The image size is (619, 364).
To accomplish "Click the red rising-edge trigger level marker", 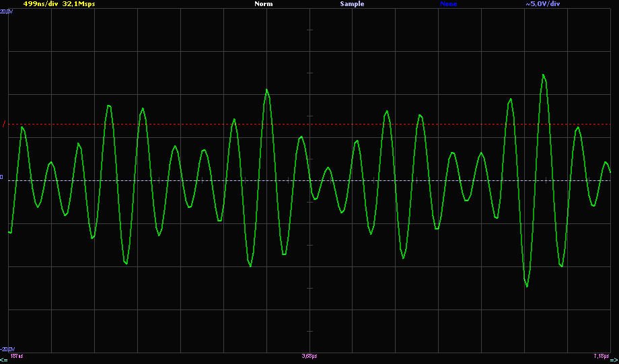I will 3,124.
